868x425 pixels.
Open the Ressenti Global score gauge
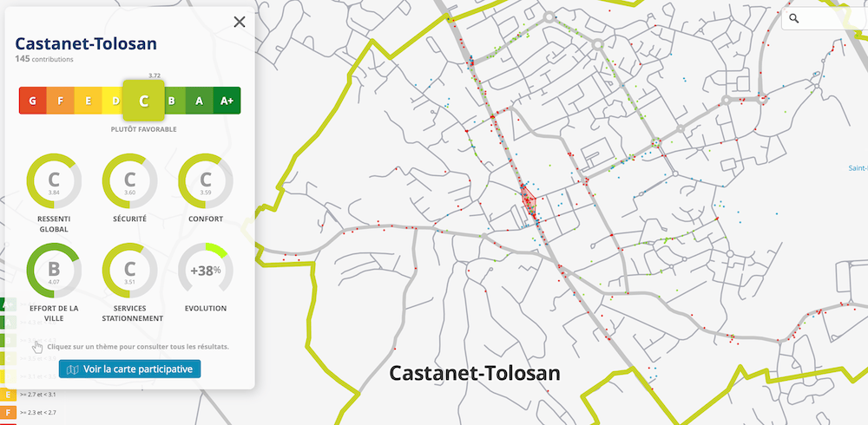click(54, 180)
